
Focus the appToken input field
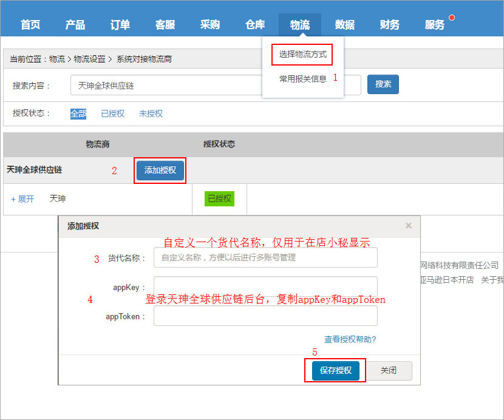coord(265,316)
